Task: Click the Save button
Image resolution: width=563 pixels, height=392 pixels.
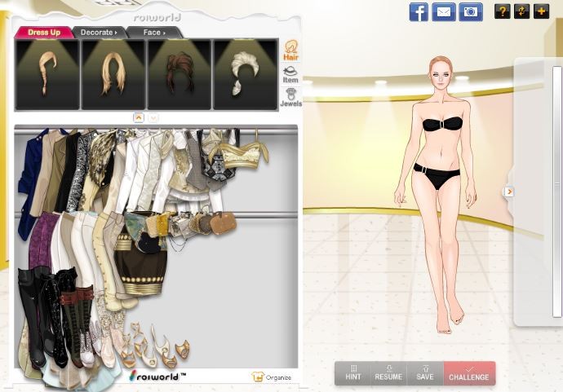Action: point(424,373)
